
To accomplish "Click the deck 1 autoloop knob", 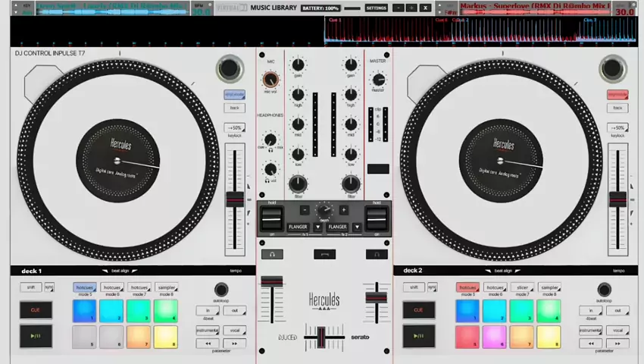I will (x=220, y=290).
